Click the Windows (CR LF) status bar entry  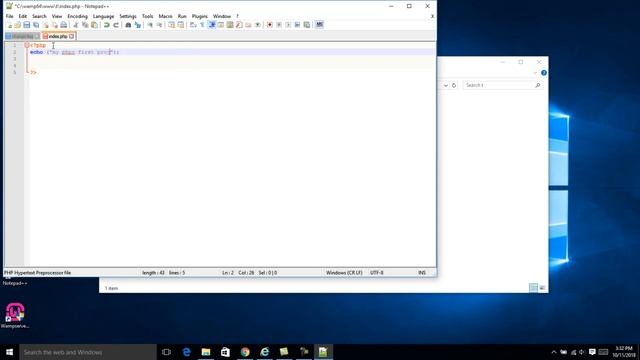[x=344, y=273]
